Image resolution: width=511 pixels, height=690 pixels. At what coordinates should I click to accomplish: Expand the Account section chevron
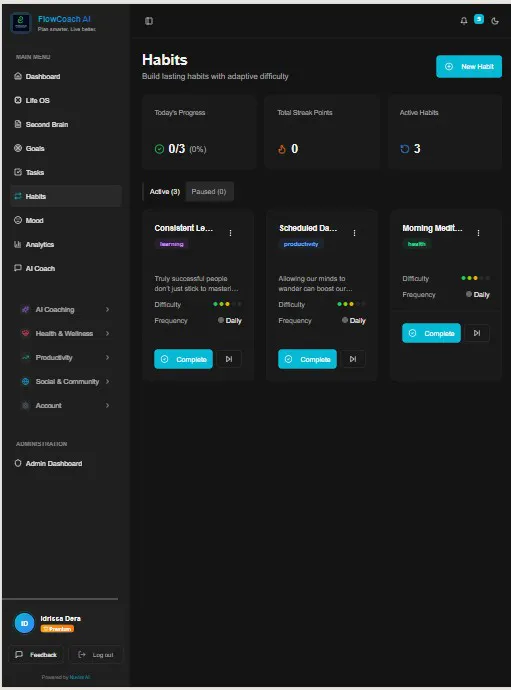tap(107, 405)
